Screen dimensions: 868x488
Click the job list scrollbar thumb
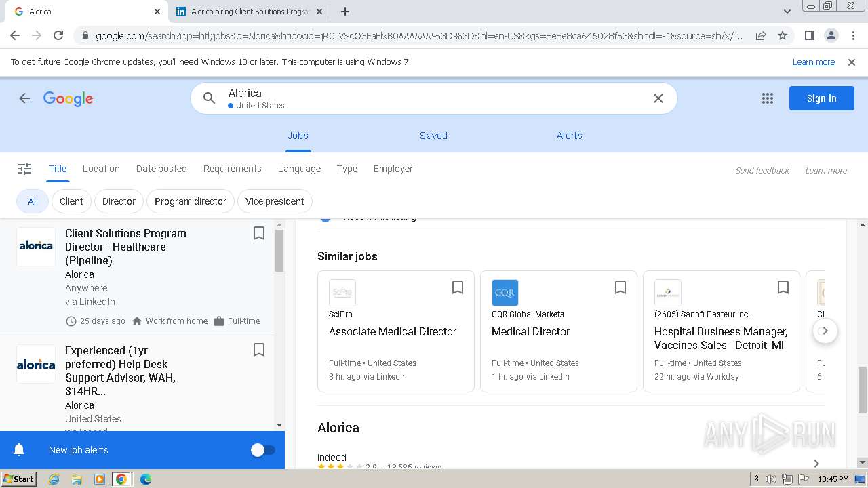pyautogui.click(x=279, y=251)
